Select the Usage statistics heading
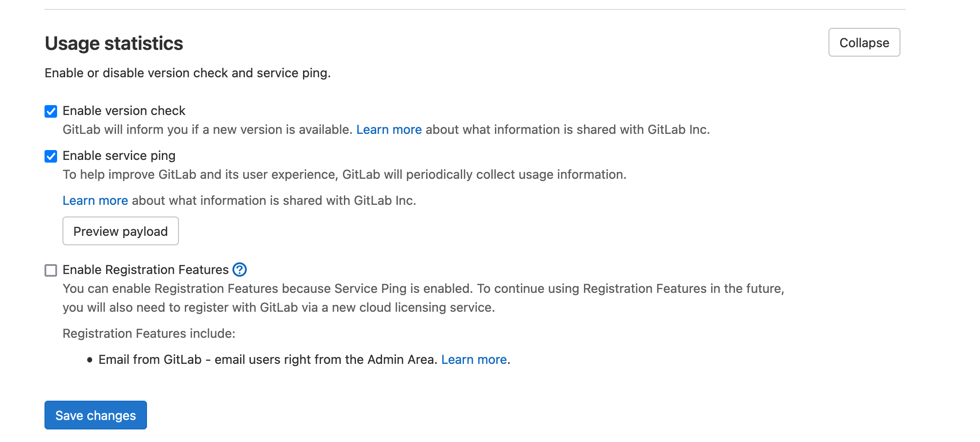 click(113, 43)
